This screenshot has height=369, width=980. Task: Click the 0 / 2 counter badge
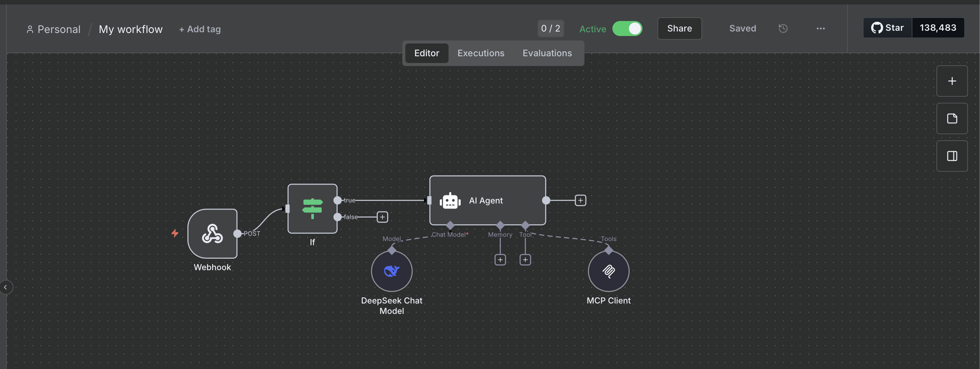(550, 28)
